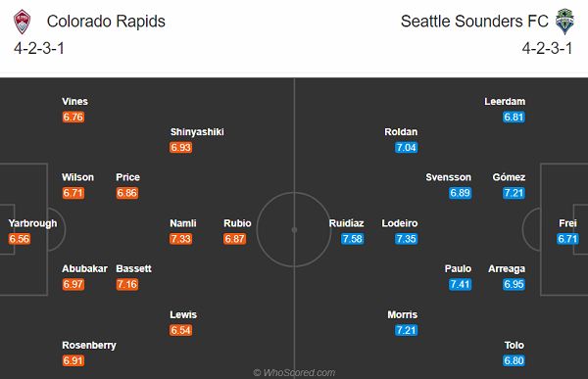588x379 pixels.
Task: Select Gómez's 7.21 rating badge
Action: (514, 193)
